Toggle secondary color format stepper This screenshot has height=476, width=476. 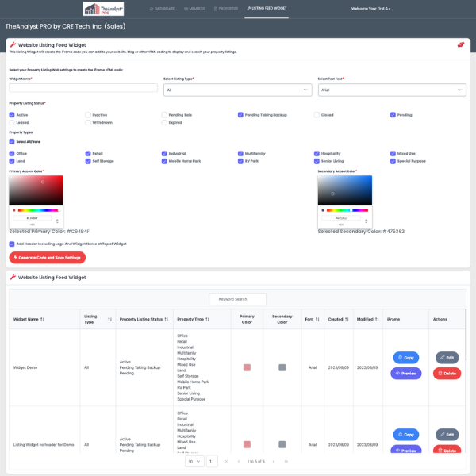point(366,221)
